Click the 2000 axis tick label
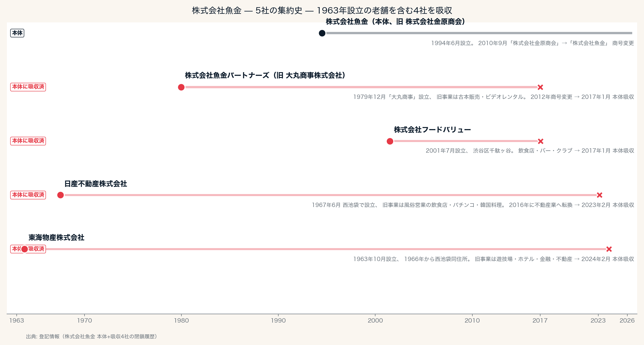Image resolution: width=644 pixels, height=345 pixels. pyautogui.click(x=375, y=321)
